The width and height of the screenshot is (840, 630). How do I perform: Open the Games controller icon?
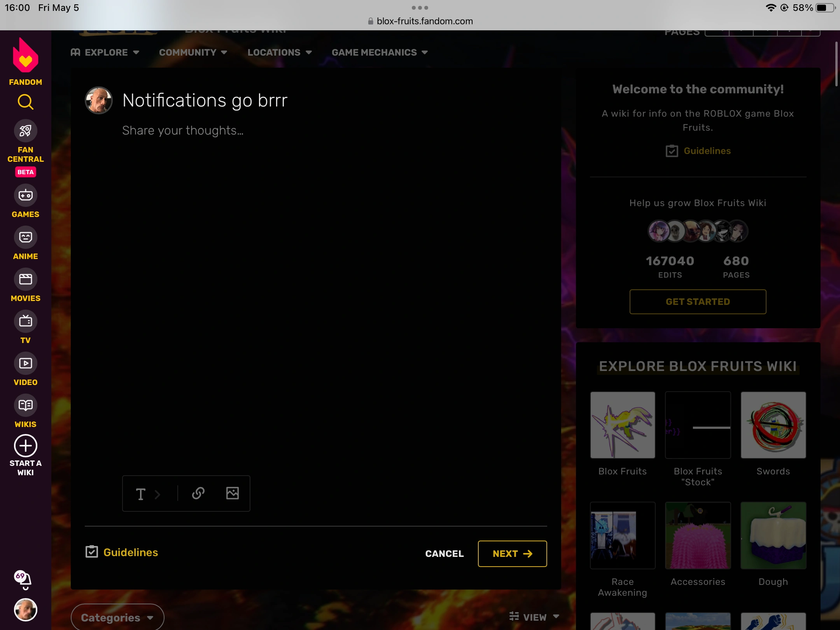click(x=25, y=195)
